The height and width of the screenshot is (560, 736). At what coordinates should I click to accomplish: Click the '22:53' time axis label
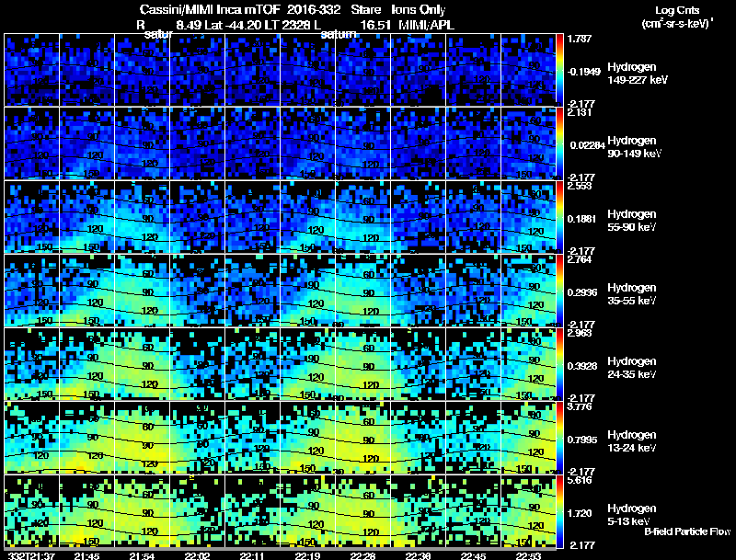point(528,556)
